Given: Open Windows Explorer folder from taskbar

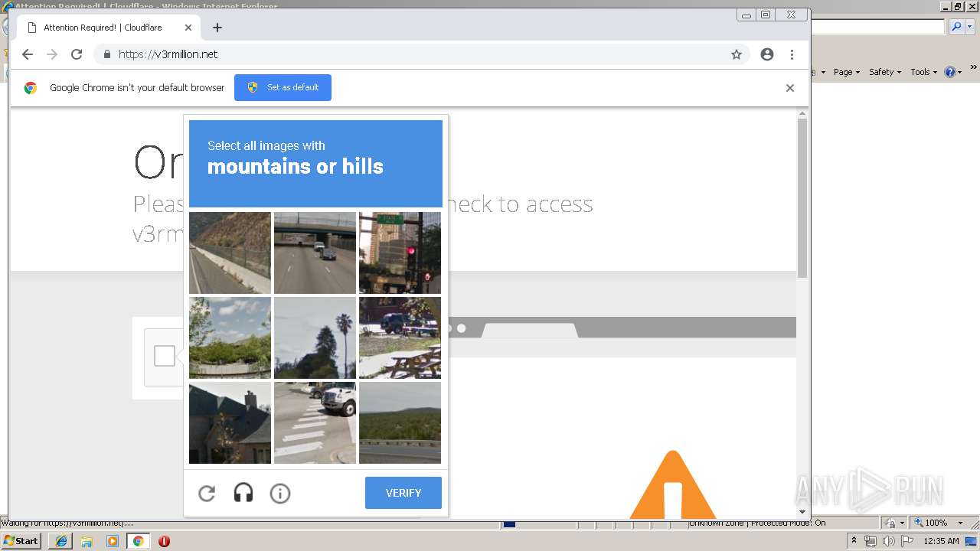Looking at the screenshot, I should coord(87,541).
